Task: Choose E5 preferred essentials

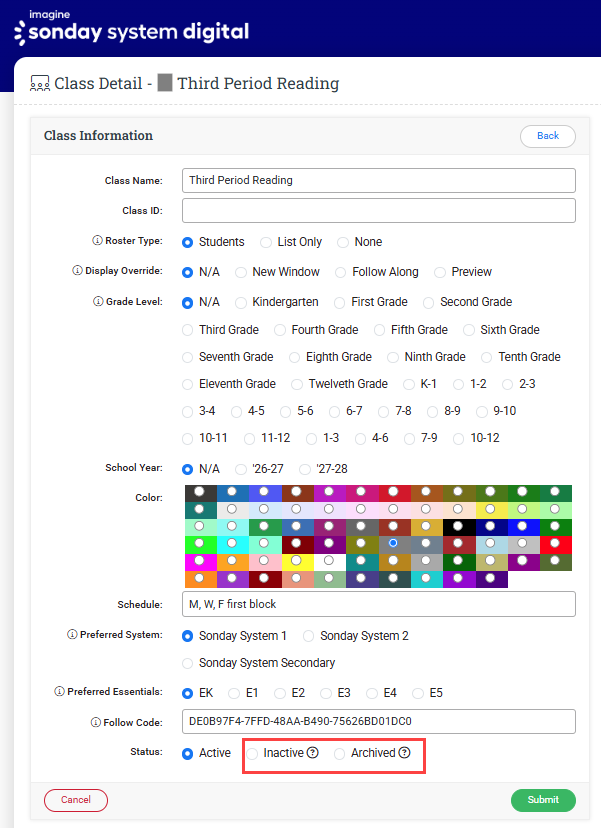Action: [x=418, y=693]
